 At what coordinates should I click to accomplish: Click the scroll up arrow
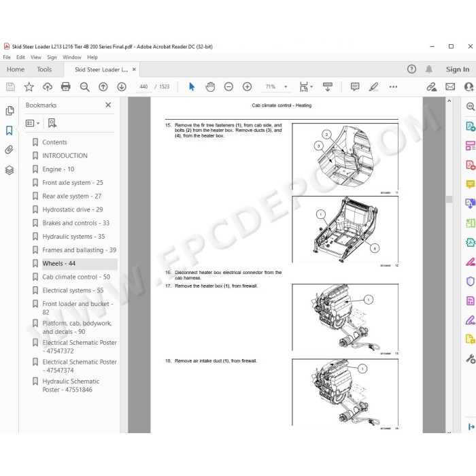[x=449, y=101]
